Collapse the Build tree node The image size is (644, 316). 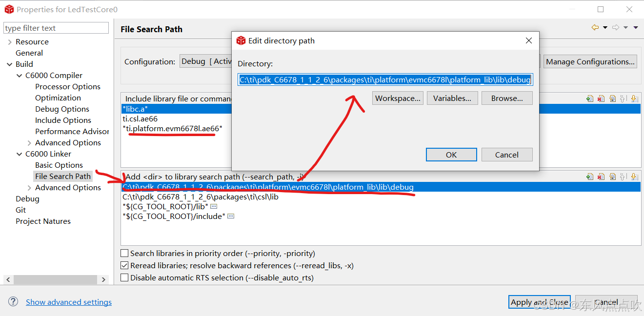click(x=10, y=64)
